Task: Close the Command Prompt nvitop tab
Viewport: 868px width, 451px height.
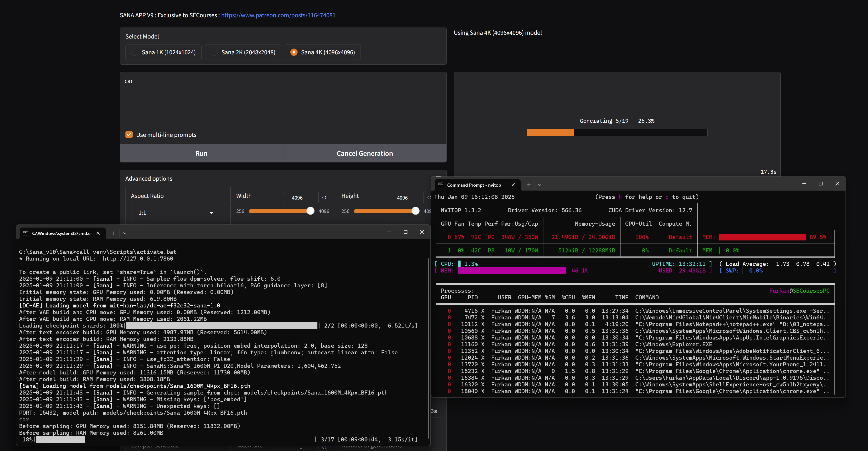Action: point(513,185)
